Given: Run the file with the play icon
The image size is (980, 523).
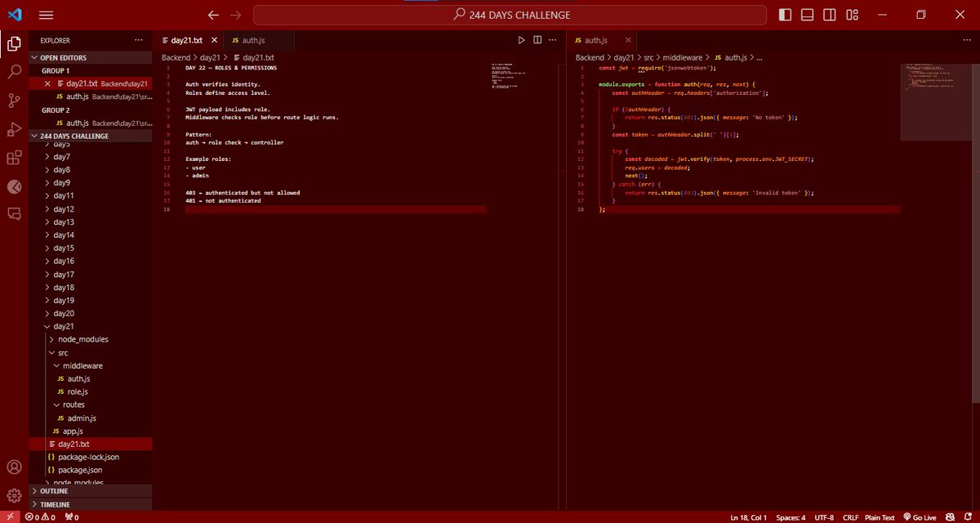Looking at the screenshot, I should point(522,39).
